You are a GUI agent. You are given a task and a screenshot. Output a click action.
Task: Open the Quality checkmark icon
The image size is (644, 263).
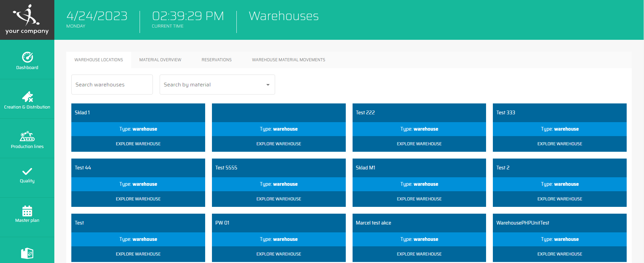pyautogui.click(x=27, y=171)
